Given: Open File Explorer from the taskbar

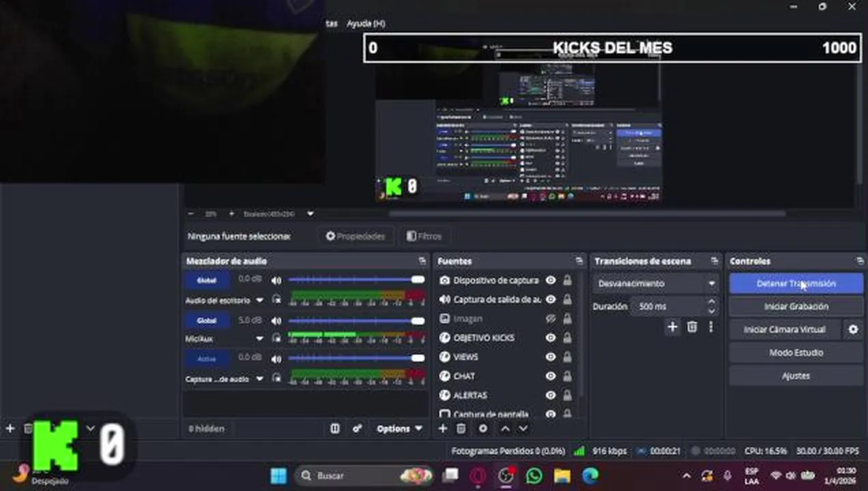Looking at the screenshot, I should [x=562, y=475].
